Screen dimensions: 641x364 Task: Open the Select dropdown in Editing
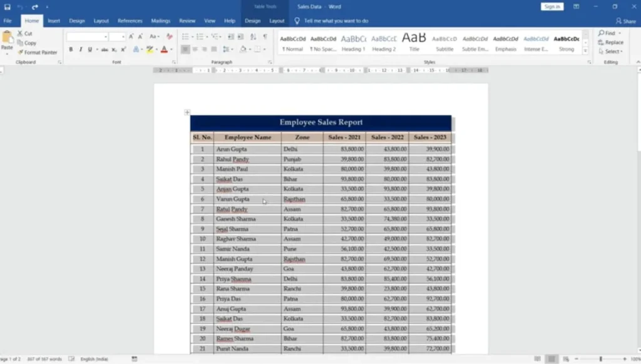(x=611, y=51)
